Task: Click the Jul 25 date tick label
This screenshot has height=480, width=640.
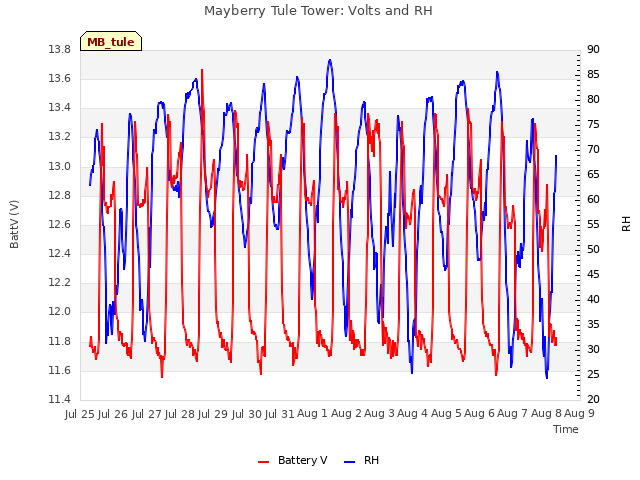Action: click(80, 414)
